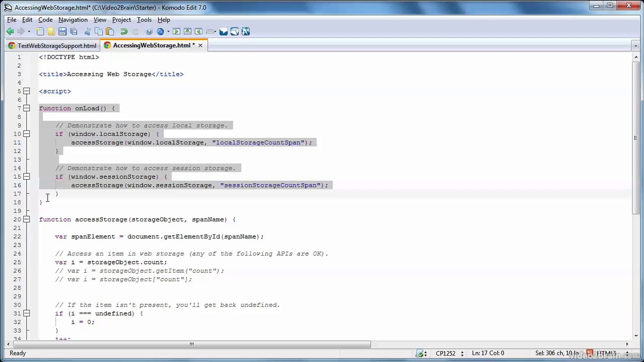Collapse the accessStorage function fold marker
644x362 pixels.
click(27, 219)
